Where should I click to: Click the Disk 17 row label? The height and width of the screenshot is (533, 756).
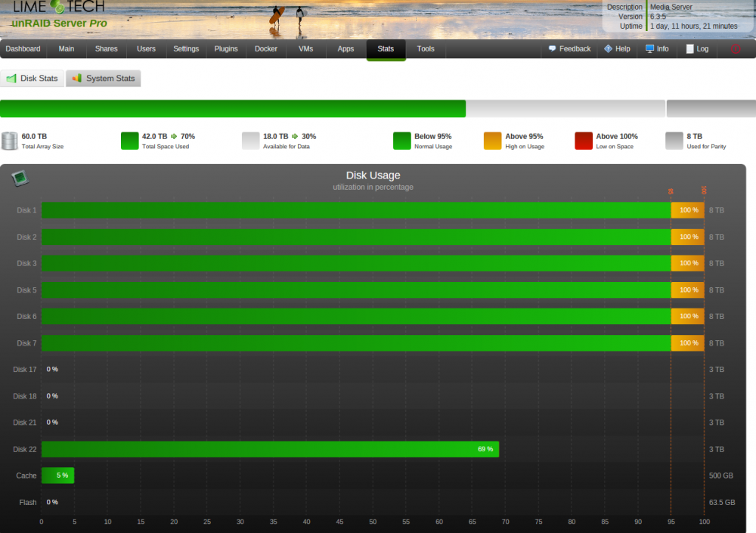pyautogui.click(x=25, y=370)
